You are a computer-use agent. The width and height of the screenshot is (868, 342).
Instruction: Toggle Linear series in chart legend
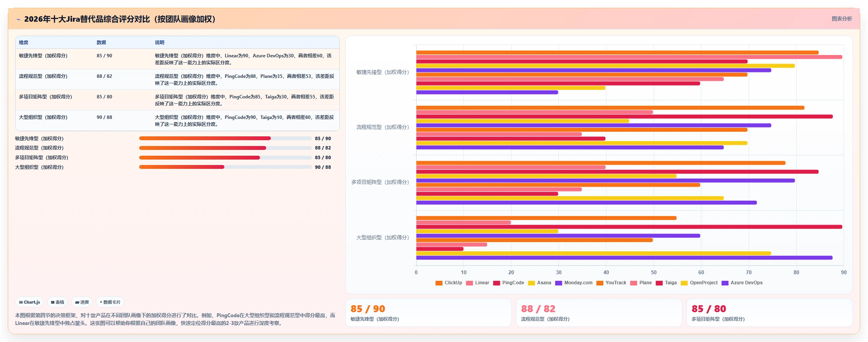click(x=477, y=283)
